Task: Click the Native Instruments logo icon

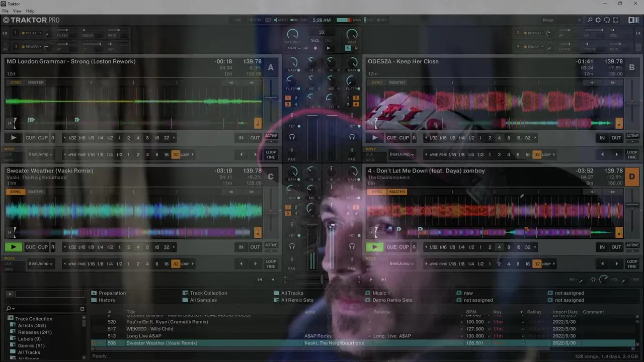Action: coord(633,20)
